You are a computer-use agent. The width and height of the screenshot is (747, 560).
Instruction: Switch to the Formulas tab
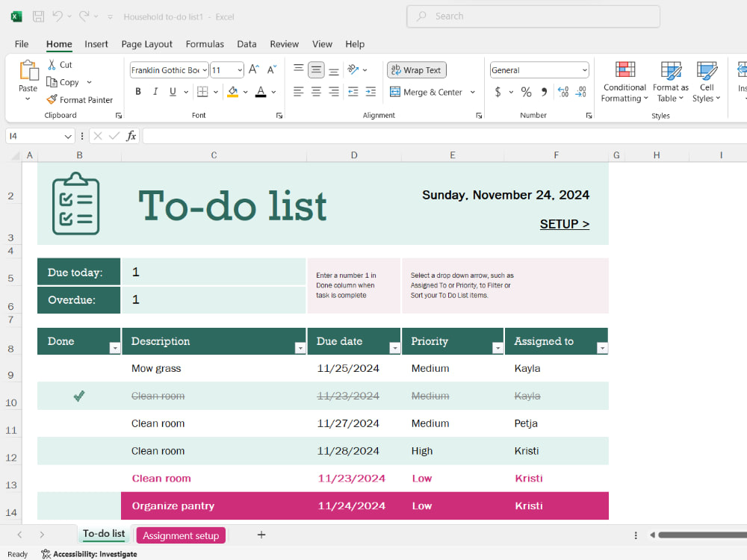pos(205,44)
